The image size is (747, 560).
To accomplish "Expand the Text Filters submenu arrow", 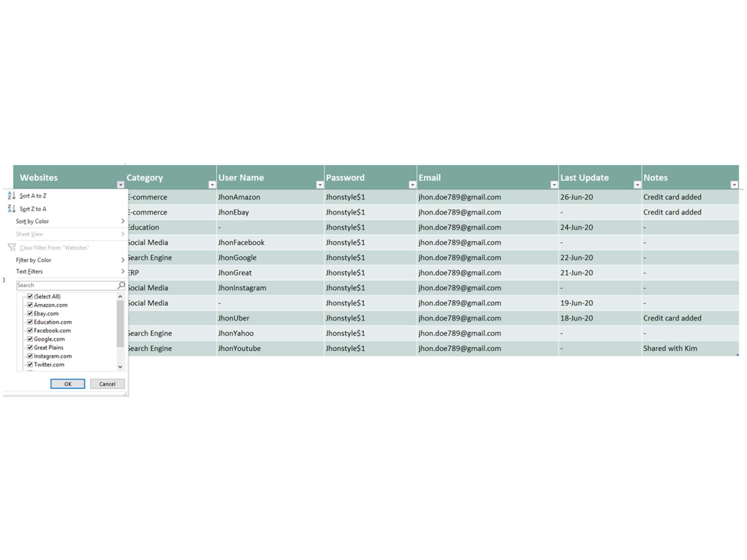I will click(x=123, y=271).
